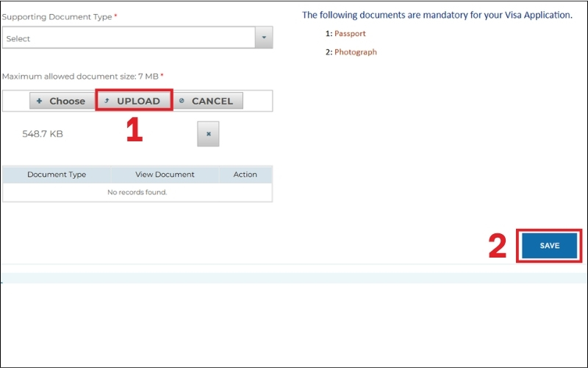Viewport: 588px width, 368px height.
Task: Click the View Document column header
Action: click(x=165, y=174)
